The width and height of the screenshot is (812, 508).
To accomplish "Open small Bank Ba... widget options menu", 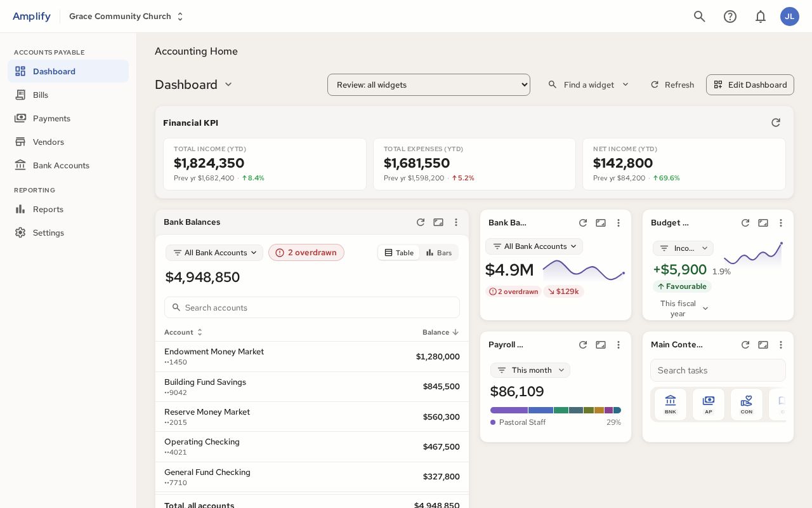I will (x=619, y=223).
